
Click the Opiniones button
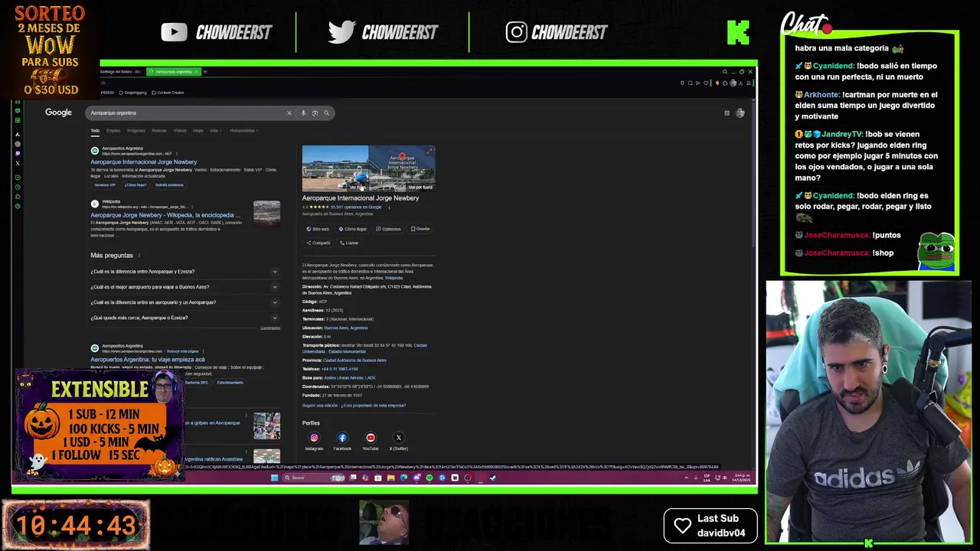coord(388,229)
